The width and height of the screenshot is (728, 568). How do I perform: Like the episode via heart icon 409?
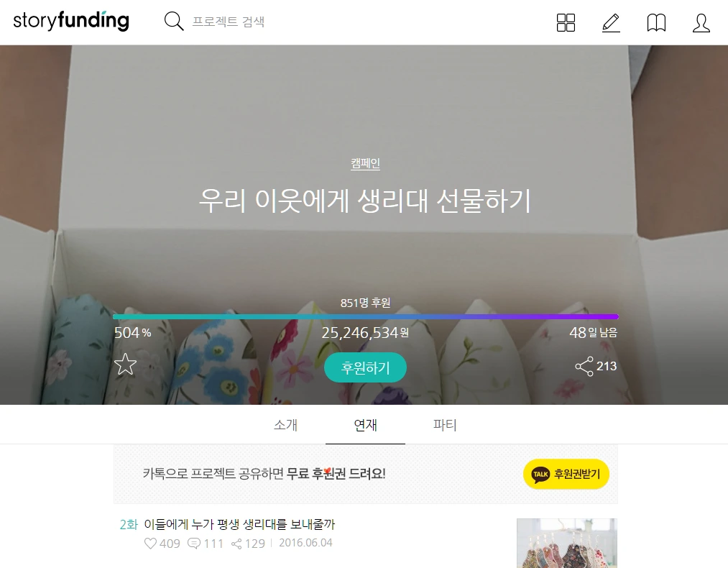click(x=150, y=544)
